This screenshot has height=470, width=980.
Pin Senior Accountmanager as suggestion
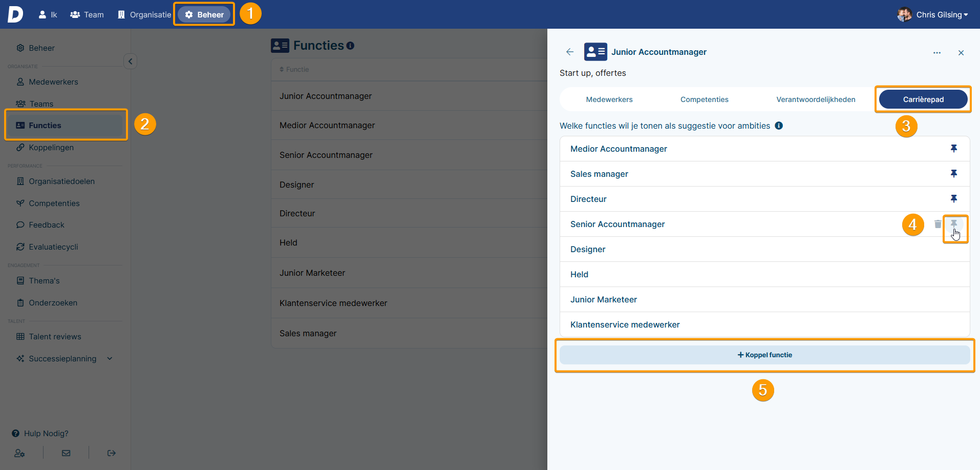[954, 224]
